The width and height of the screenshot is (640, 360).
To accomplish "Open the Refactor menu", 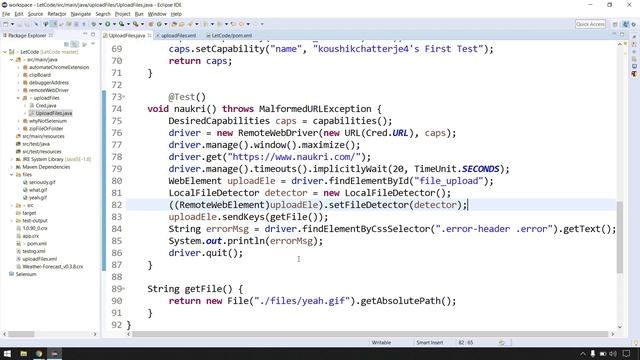I will click(57, 14).
